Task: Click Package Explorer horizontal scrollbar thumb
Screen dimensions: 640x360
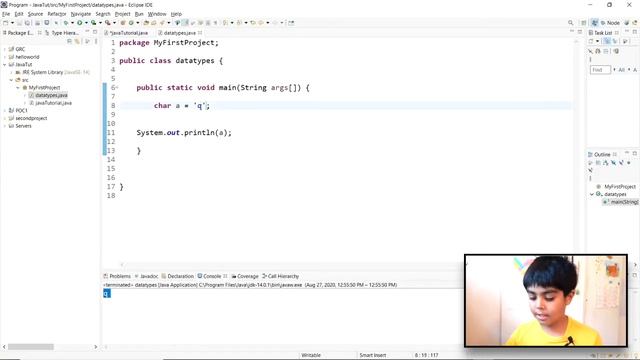Action: (x=31, y=347)
